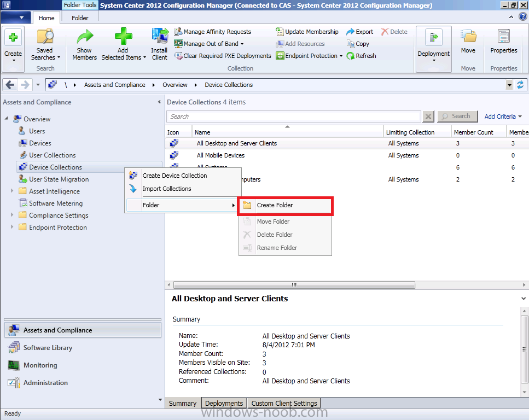
Task: Click Add Selected Items plus icon
Action: [123, 37]
